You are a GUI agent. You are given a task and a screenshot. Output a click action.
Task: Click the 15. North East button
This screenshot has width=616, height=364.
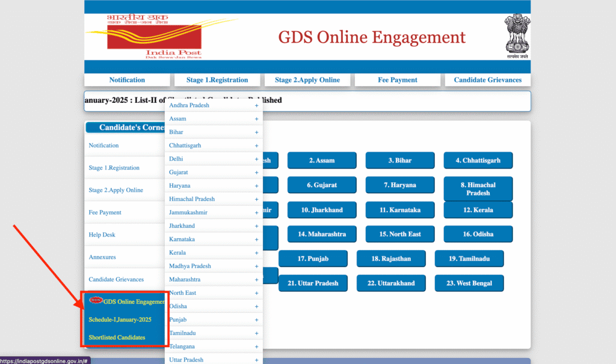[400, 234]
